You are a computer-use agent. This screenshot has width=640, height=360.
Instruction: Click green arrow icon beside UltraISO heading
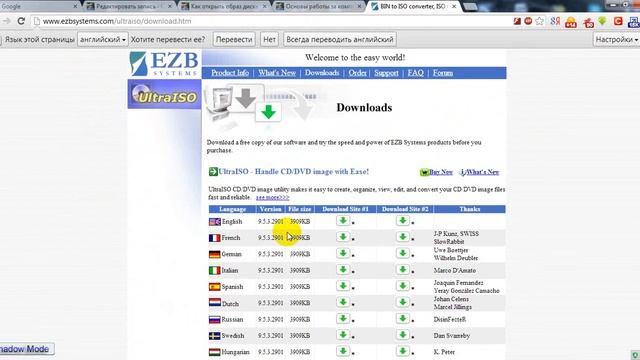[x=213, y=171]
